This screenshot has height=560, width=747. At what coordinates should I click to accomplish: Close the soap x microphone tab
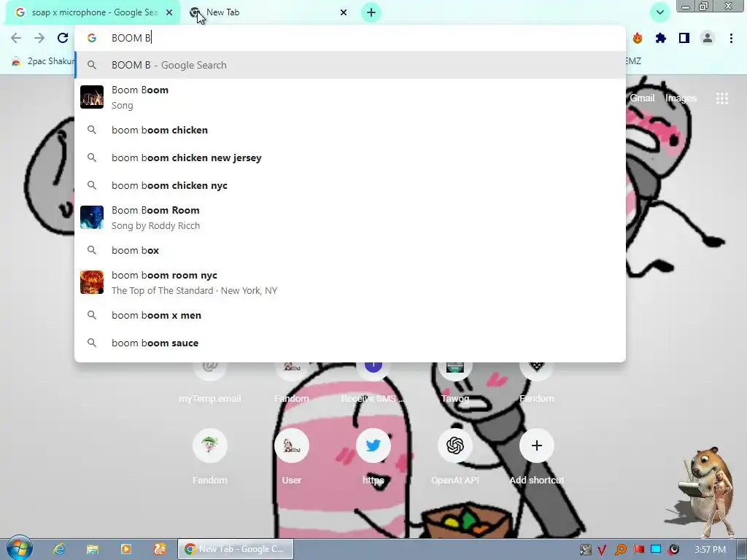(x=169, y=12)
